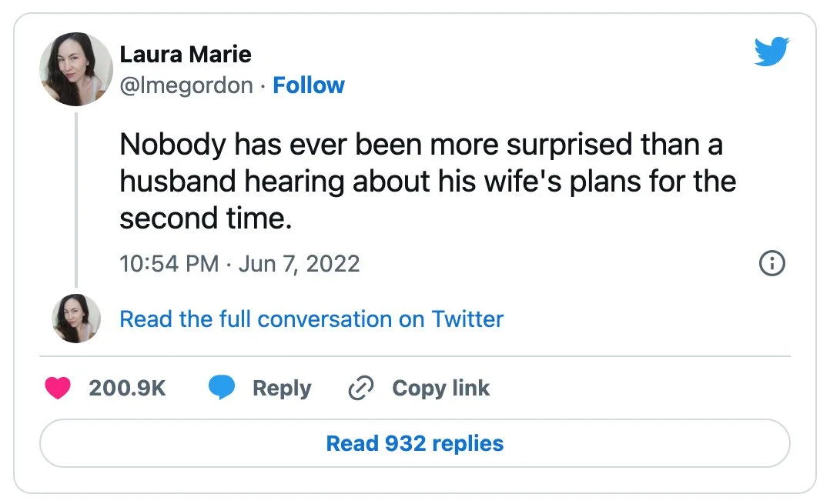Open Read the full conversation on Twitter
830x504 pixels.
[x=311, y=319]
